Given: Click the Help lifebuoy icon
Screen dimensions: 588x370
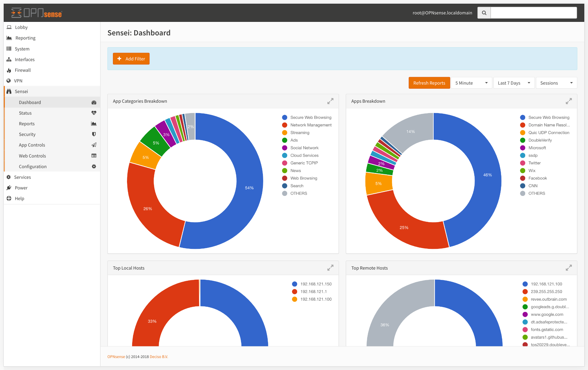Looking at the screenshot, I should point(9,198).
